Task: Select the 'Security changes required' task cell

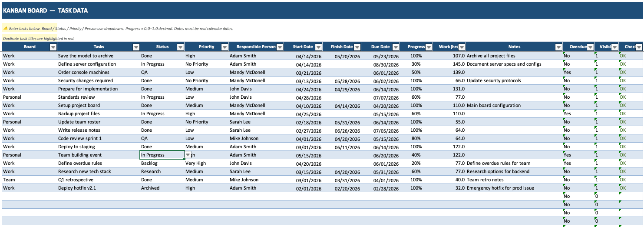Action: [x=99, y=80]
